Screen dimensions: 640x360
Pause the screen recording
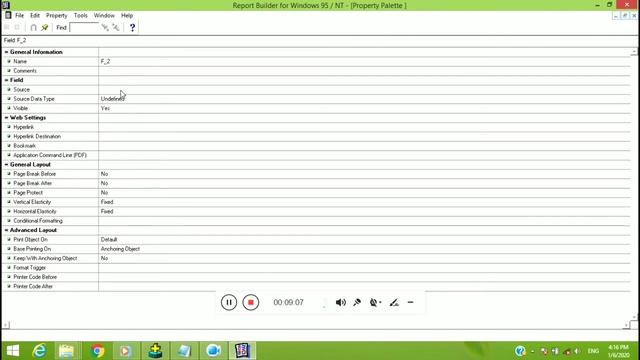[x=229, y=302]
